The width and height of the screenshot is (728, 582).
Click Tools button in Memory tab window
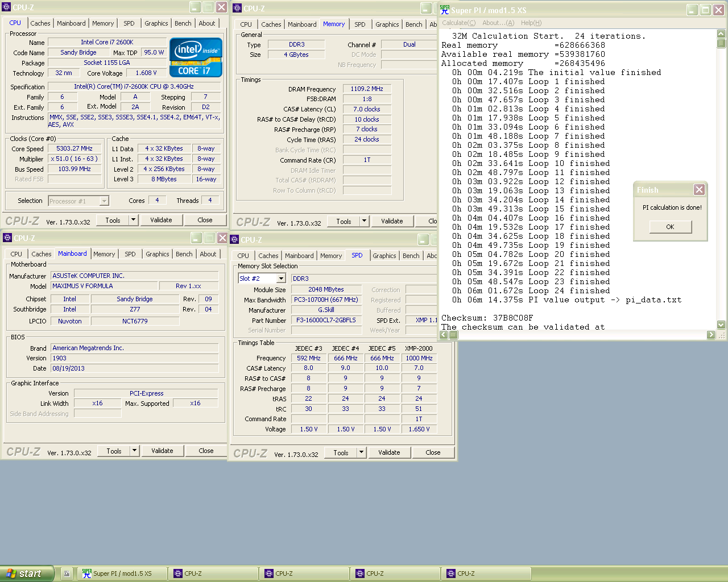[344, 221]
